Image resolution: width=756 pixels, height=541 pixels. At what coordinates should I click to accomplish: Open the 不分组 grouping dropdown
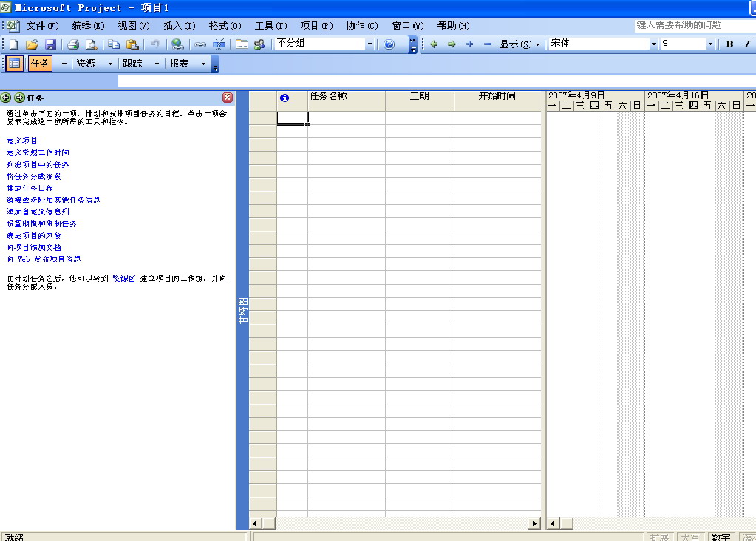point(370,44)
